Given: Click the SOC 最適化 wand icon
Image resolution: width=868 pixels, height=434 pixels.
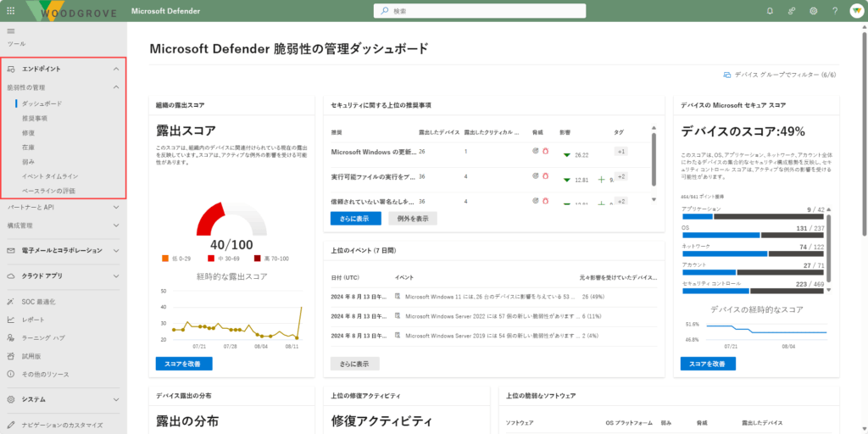Looking at the screenshot, I should (11, 301).
